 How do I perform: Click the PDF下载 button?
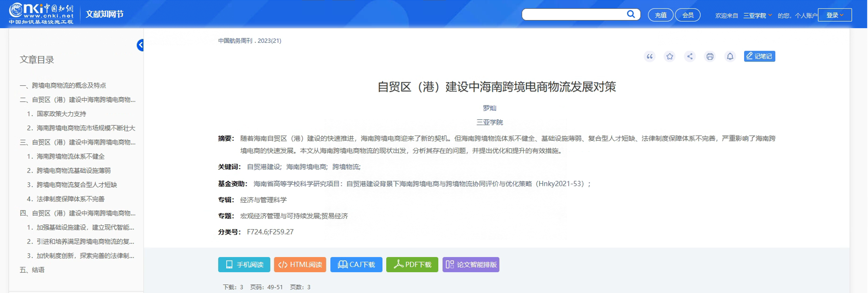point(412,265)
